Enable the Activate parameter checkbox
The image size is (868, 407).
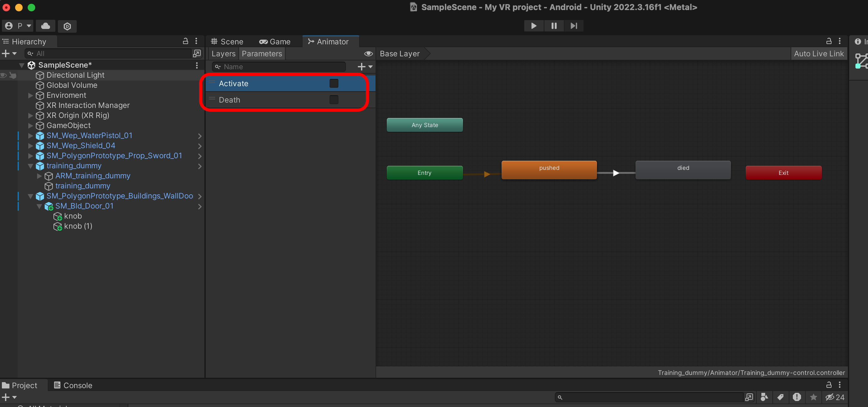tap(334, 83)
